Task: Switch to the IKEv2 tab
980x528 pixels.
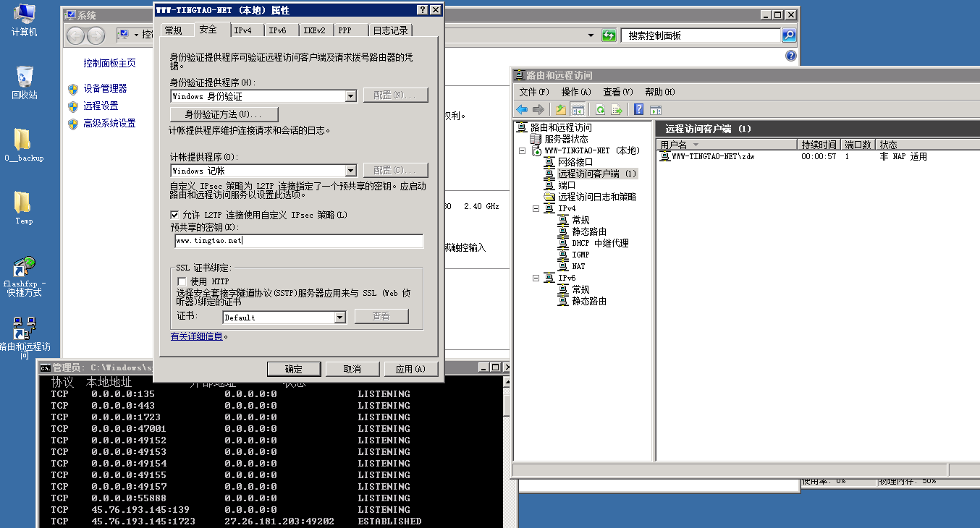Action: [315, 30]
